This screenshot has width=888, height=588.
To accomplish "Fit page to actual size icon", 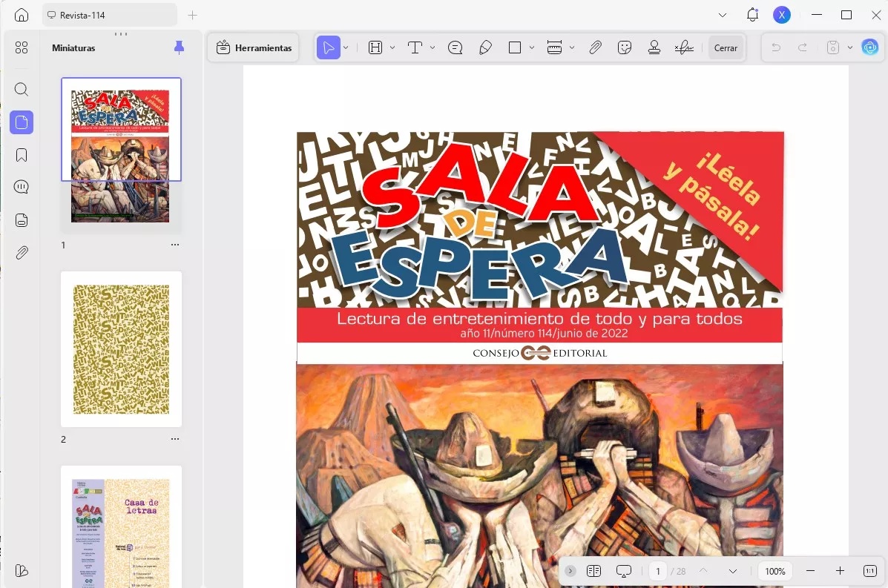I will point(870,571).
